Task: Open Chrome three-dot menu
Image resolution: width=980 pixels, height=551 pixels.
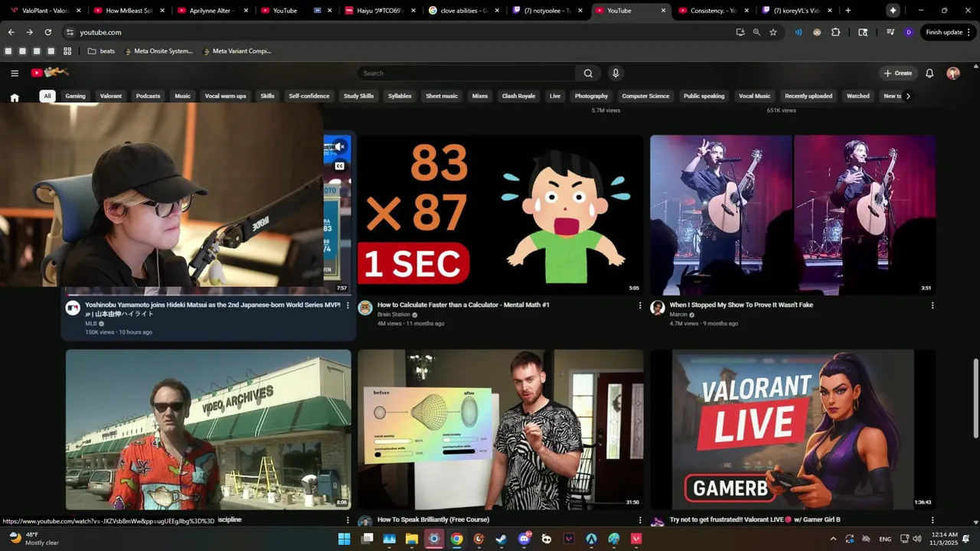Action: [x=969, y=32]
